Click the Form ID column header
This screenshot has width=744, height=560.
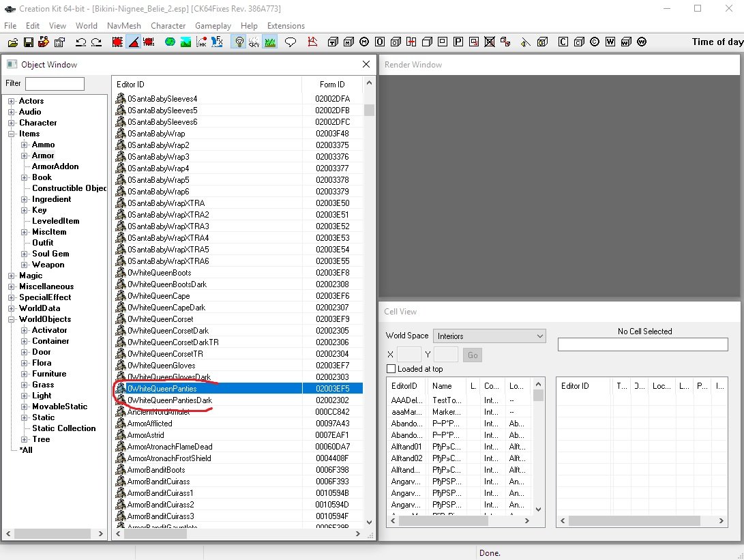tap(332, 85)
